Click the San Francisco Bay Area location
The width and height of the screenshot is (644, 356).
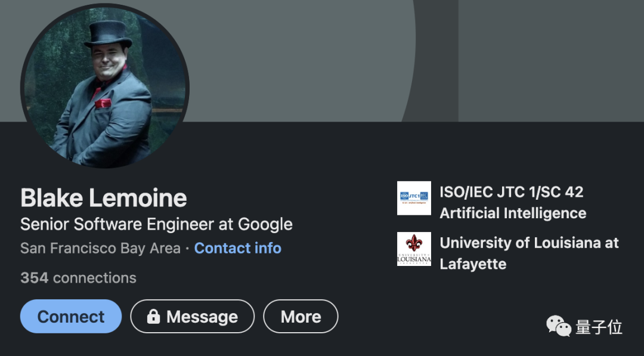coord(100,248)
